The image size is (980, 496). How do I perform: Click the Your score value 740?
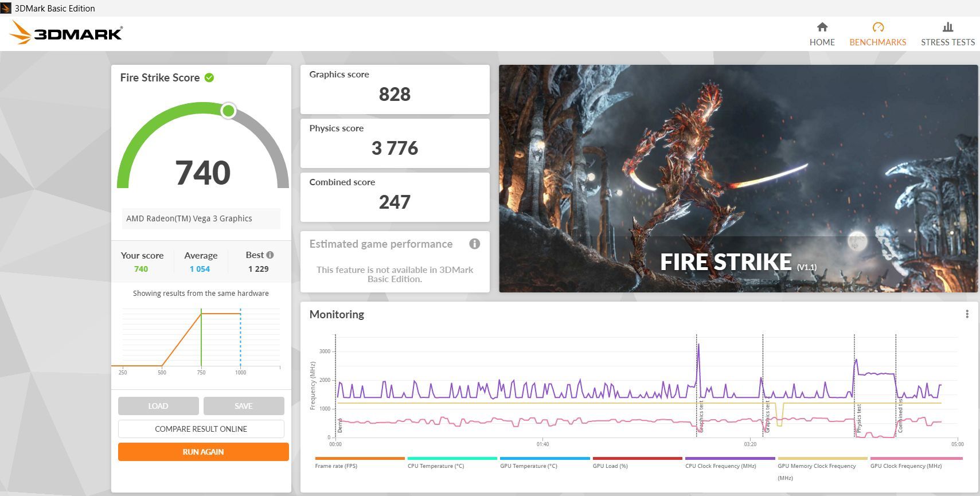[141, 269]
